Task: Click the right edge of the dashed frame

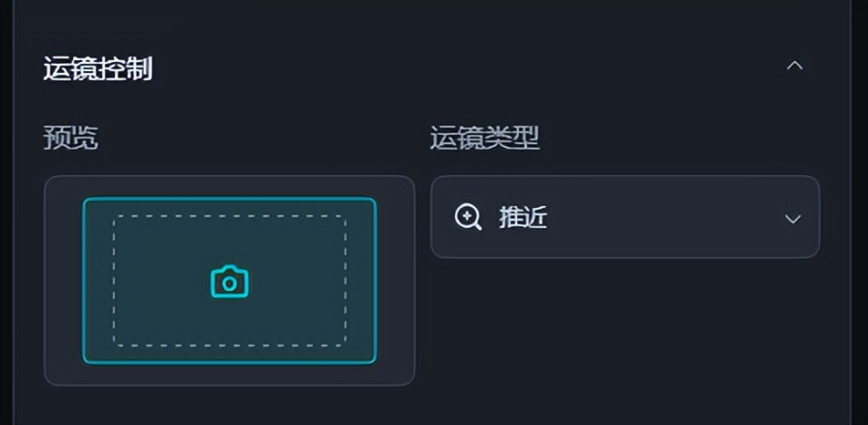Action: click(346, 280)
